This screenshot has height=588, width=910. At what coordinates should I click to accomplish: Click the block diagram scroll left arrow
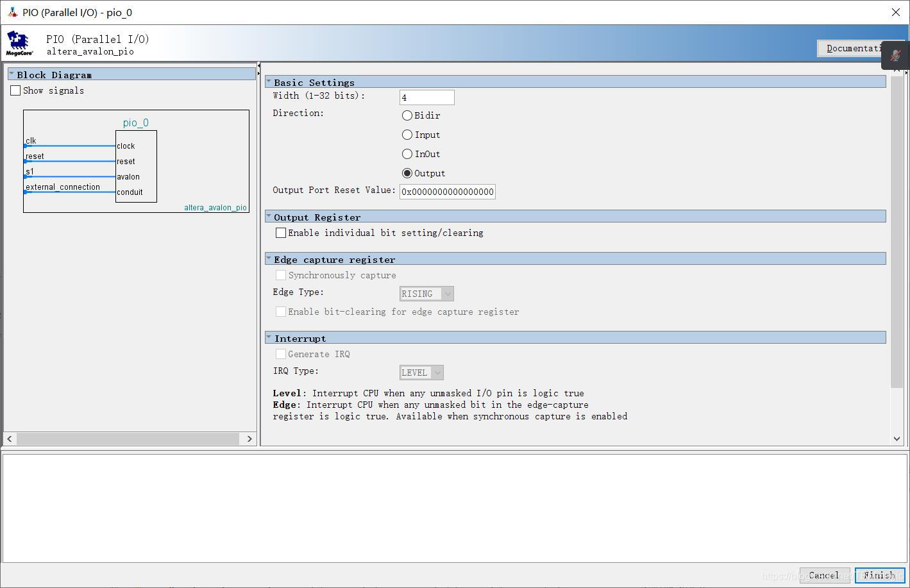click(10, 439)
